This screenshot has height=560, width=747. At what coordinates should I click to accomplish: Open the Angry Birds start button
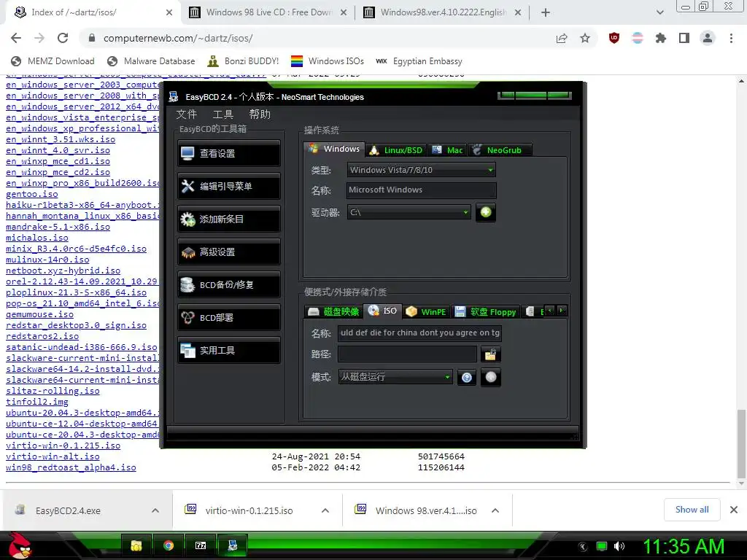coord(20,545)
